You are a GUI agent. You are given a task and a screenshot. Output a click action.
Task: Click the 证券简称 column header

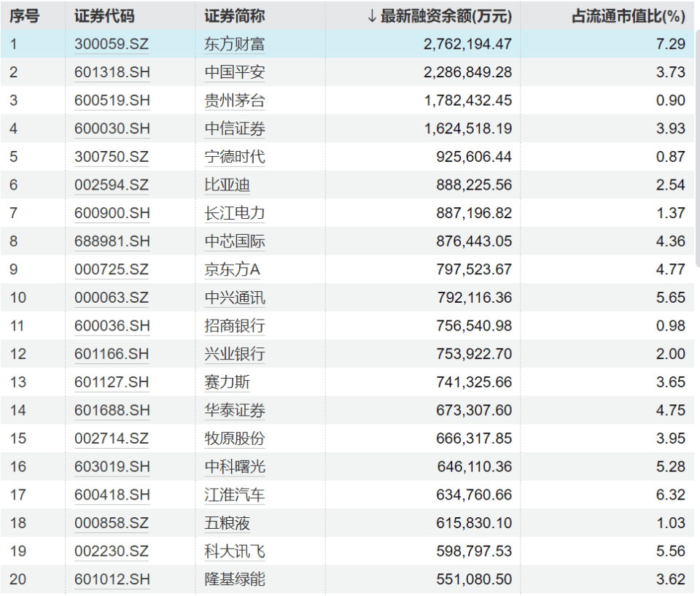(235, 16)
